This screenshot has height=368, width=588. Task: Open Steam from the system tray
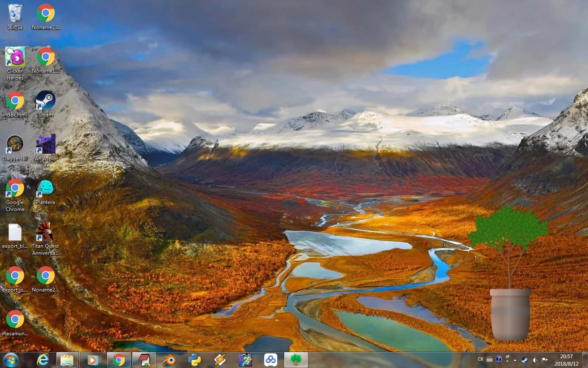(x=524, y=359)
